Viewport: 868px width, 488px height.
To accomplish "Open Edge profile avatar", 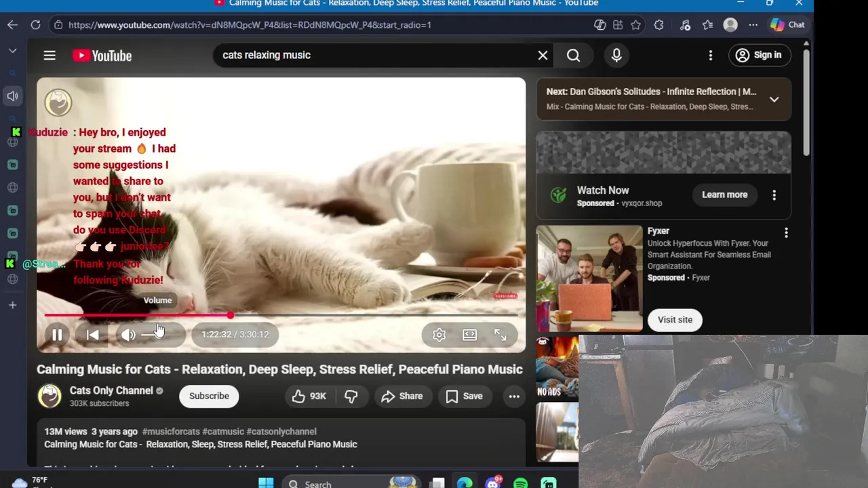I will tap(730, 25).
